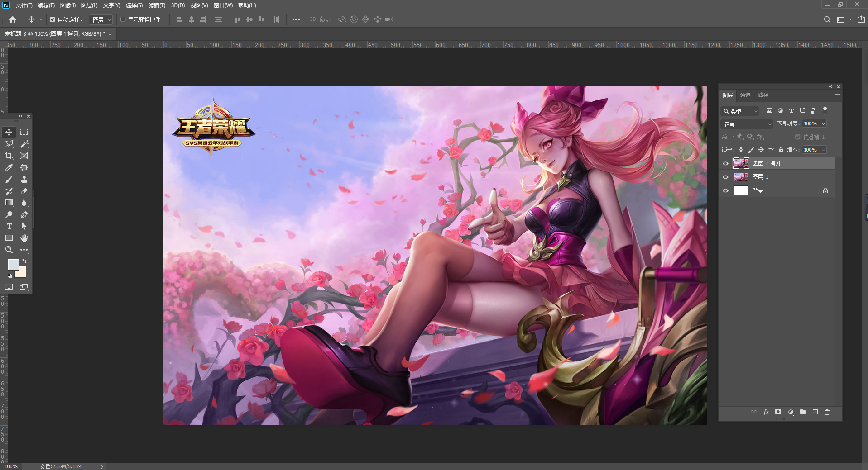The image size is (868, 470).
Task: Select the Rectangular Marquee tool
Action: click(x=24, y=132)
